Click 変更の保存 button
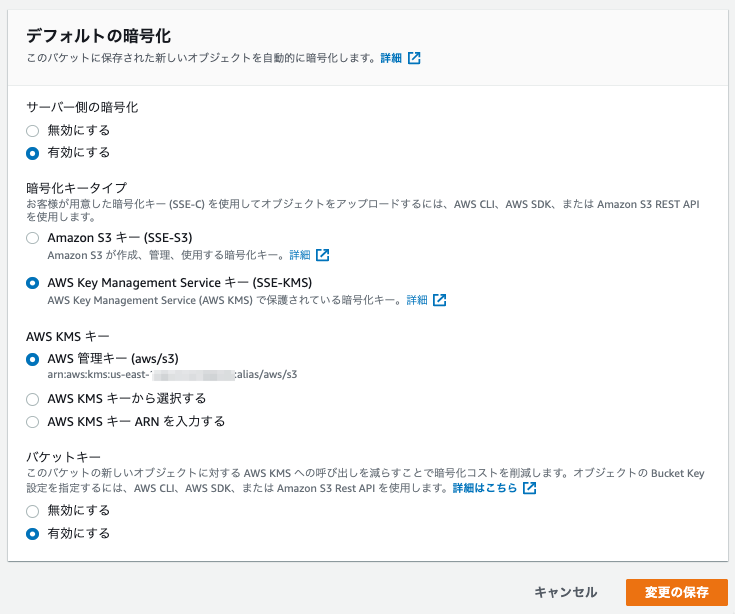The height and width of the screenshot is (614, 735). 676,592
